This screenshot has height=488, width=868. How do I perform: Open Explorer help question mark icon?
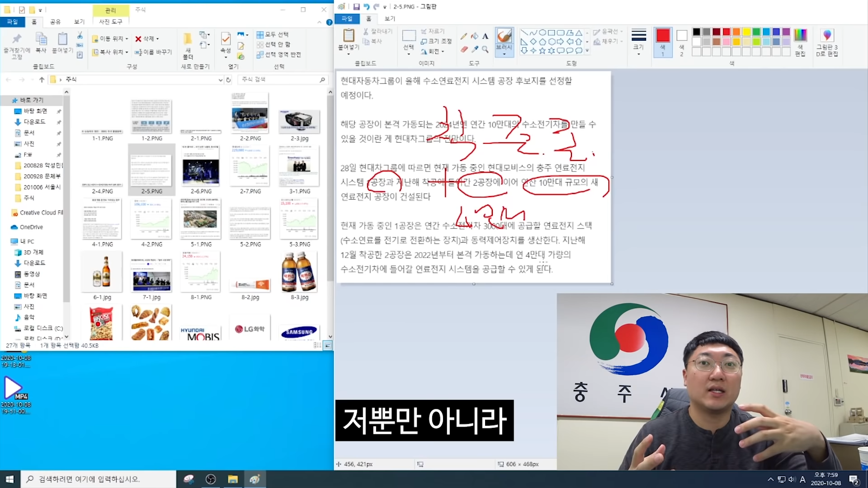[x=329, y=22]
